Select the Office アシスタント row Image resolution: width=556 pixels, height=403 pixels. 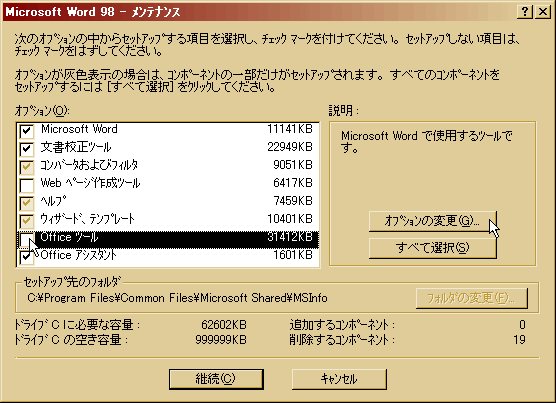point(168,255)
